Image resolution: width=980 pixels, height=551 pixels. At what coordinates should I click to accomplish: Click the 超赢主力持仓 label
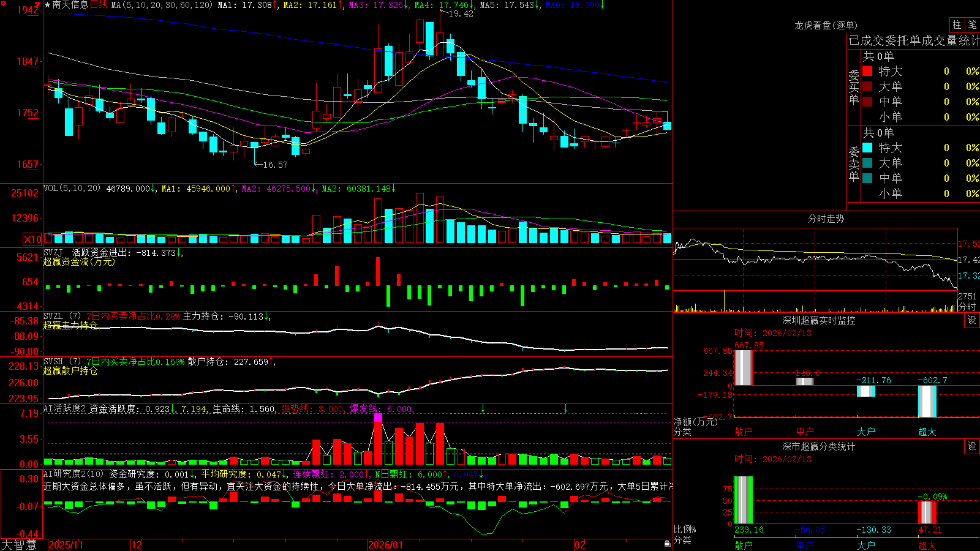70,325
